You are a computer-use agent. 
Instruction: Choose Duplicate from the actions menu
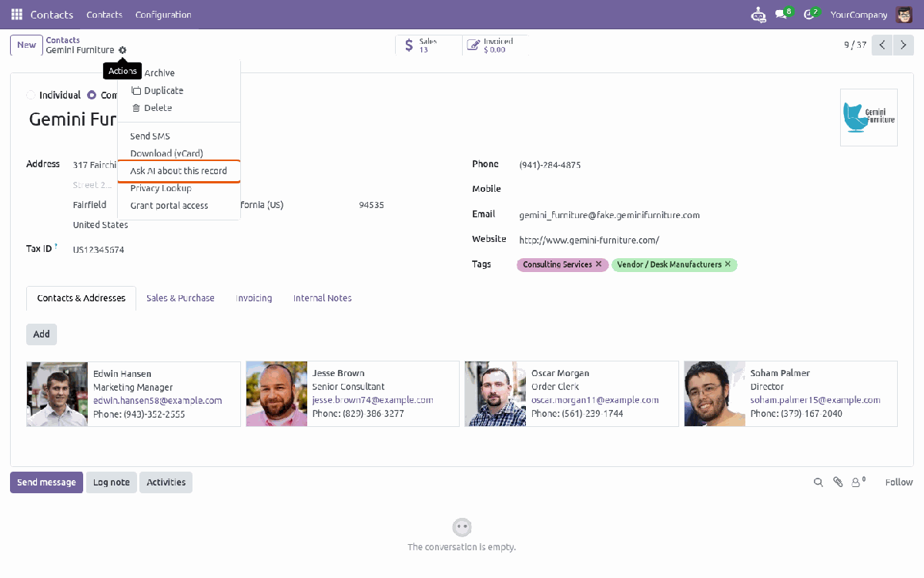point(179,91)
